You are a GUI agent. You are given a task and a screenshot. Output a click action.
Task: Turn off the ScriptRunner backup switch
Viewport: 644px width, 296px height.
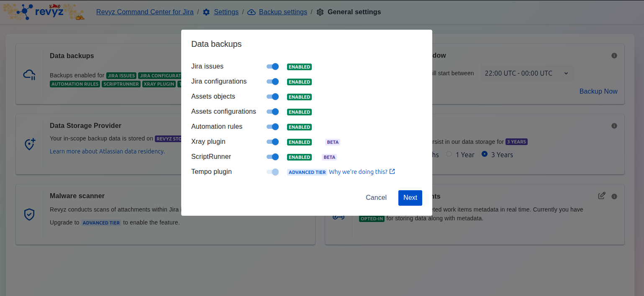click(273, 157)
